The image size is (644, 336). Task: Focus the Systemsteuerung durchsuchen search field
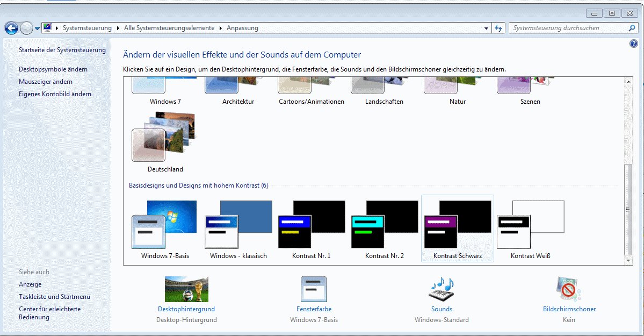[x=573, y=28]
